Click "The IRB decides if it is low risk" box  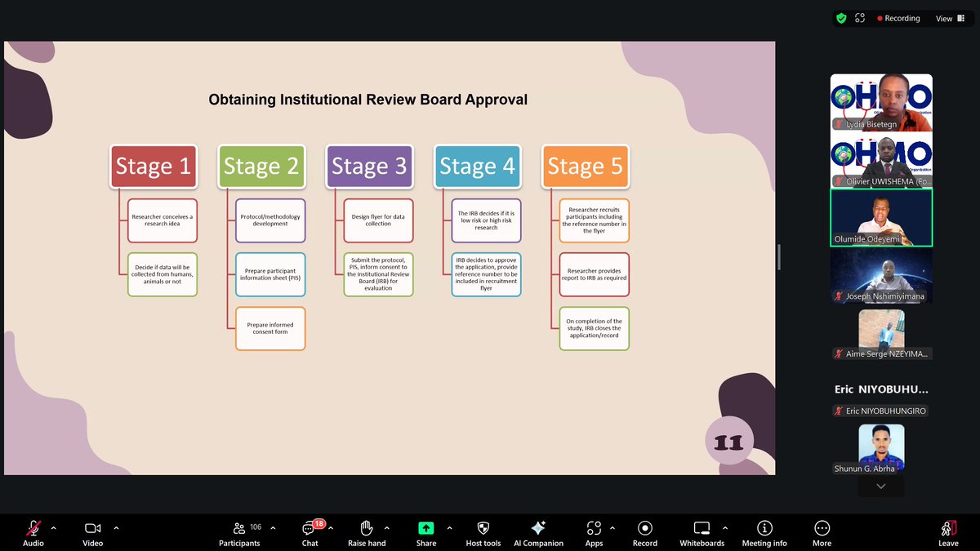486,220
